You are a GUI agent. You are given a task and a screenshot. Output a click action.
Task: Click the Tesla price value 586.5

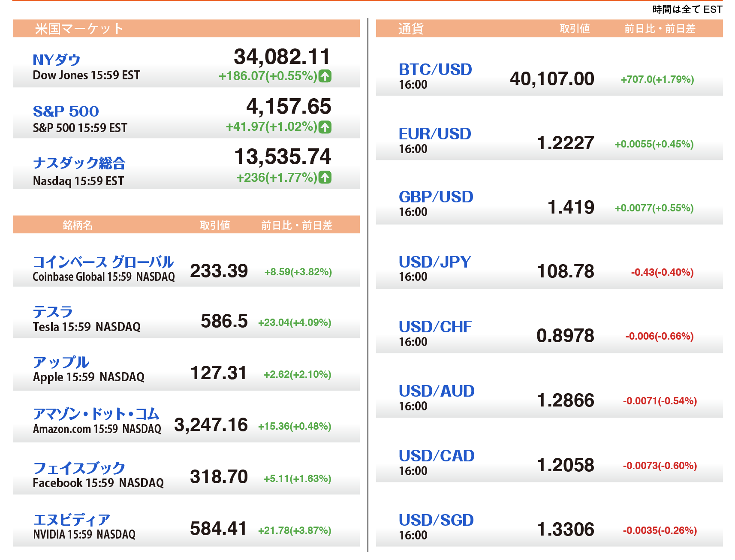[x=224, y=321]
